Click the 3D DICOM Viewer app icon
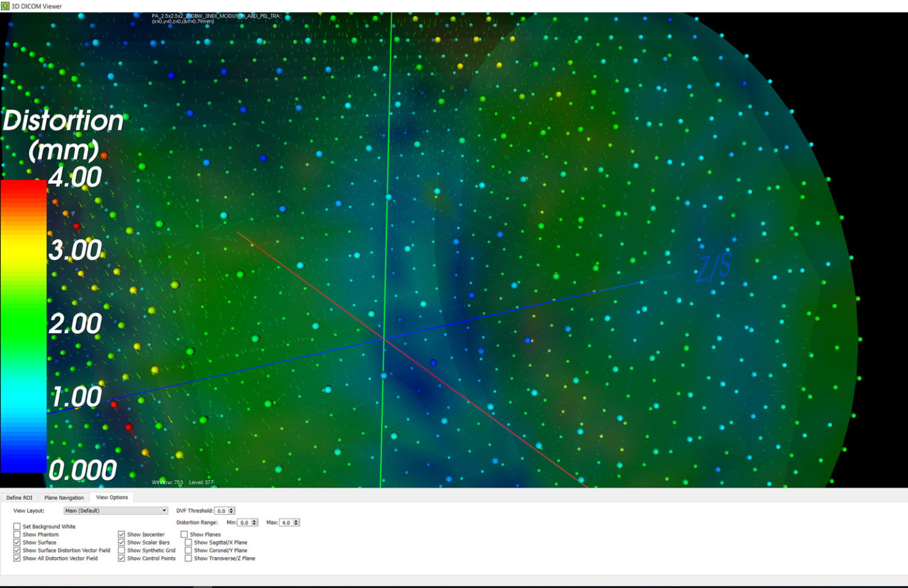Image resolution: width=908 pixels, height=588 pixels. (5, 6)
